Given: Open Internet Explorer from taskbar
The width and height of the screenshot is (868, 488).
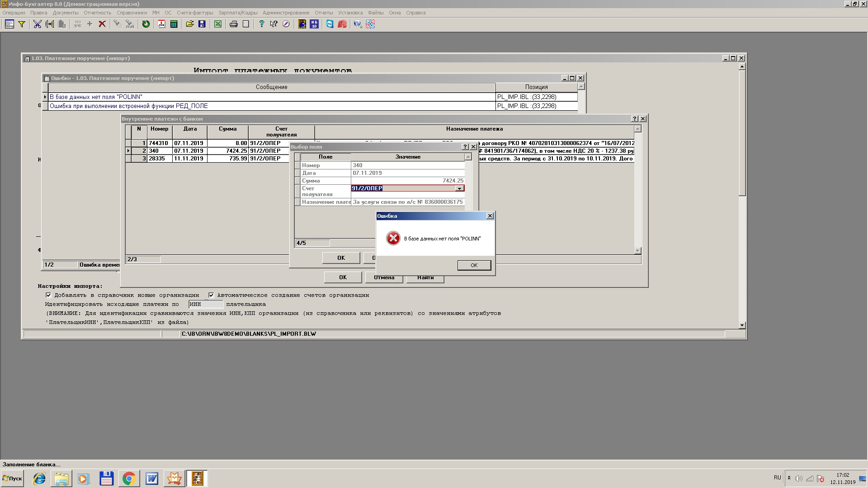Looking at the screenshot, I should tap(39, 479).
